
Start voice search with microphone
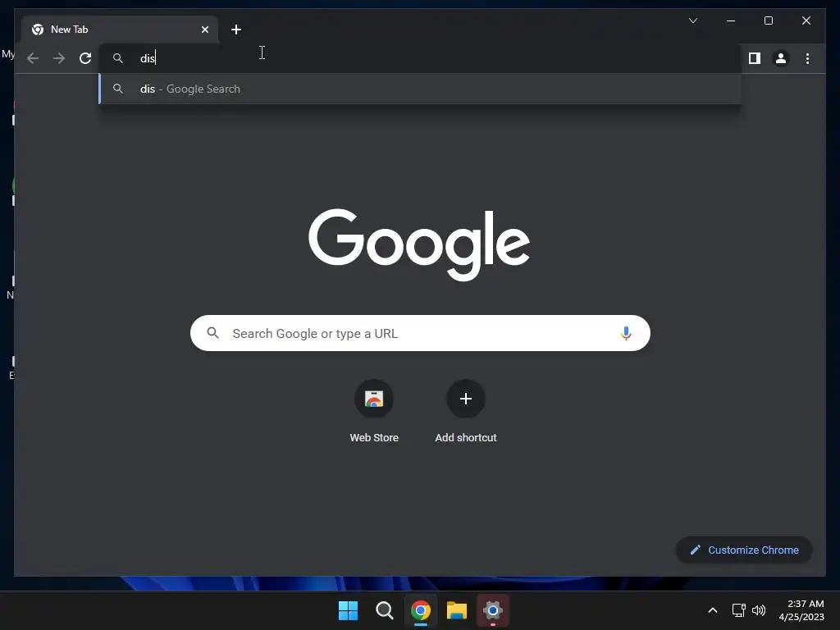[x=626, y=333]
